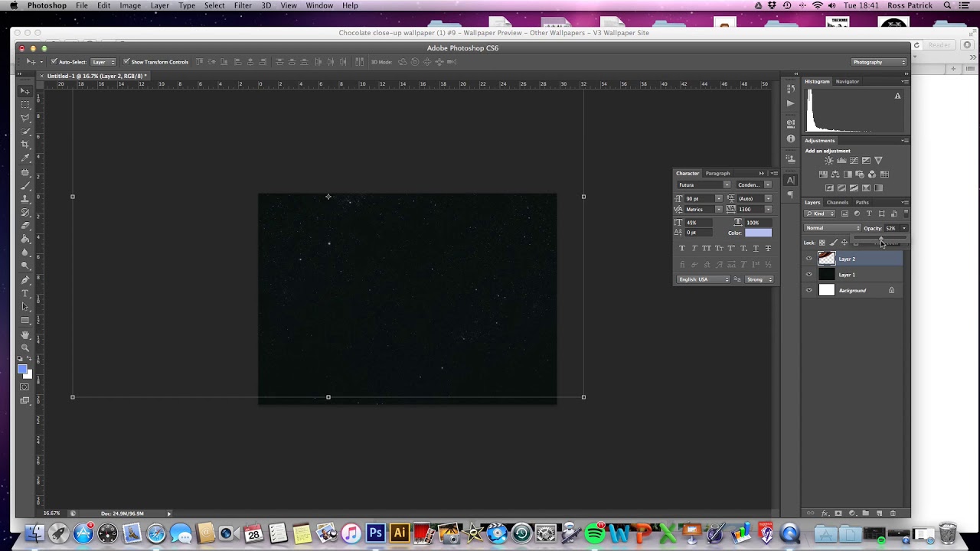Select the History Brush tool
980x551 pixels.
pos(25,213)
